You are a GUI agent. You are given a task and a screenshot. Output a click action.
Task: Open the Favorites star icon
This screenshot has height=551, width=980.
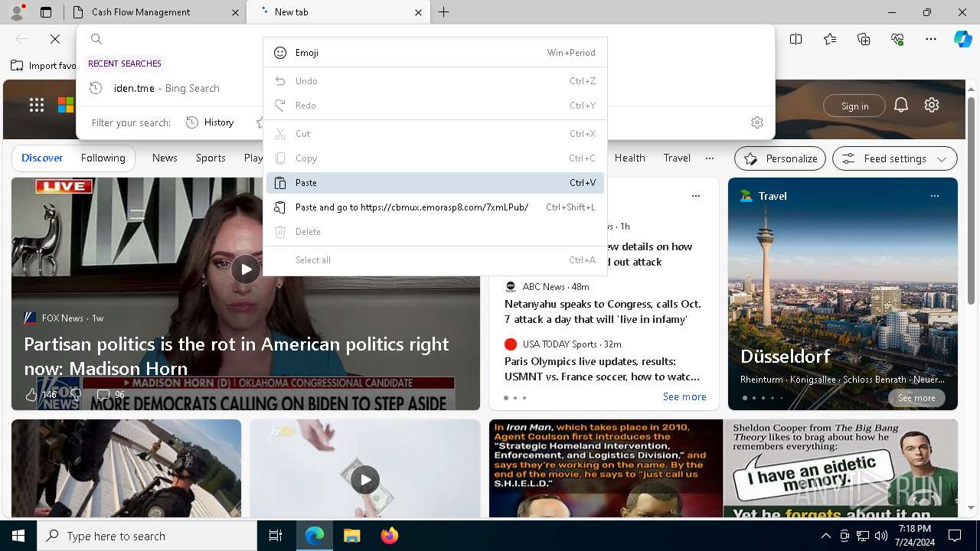click(830, 39)
